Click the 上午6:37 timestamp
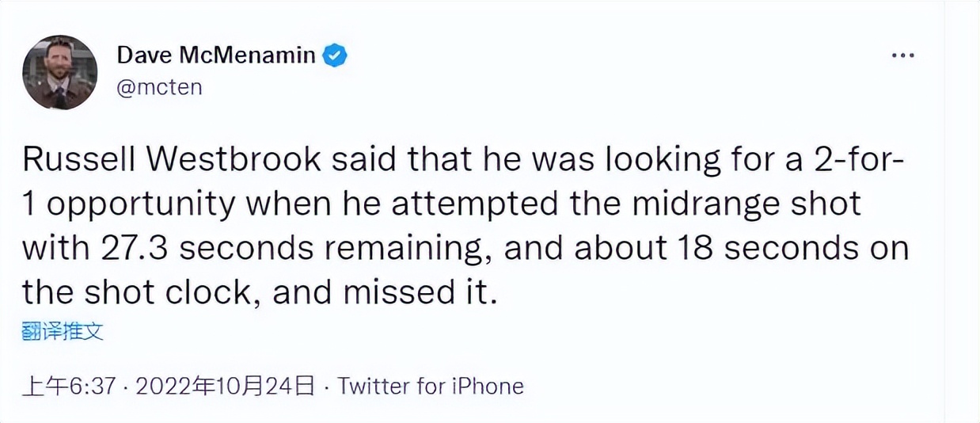 pyautogui.click(x=70, y=386)
